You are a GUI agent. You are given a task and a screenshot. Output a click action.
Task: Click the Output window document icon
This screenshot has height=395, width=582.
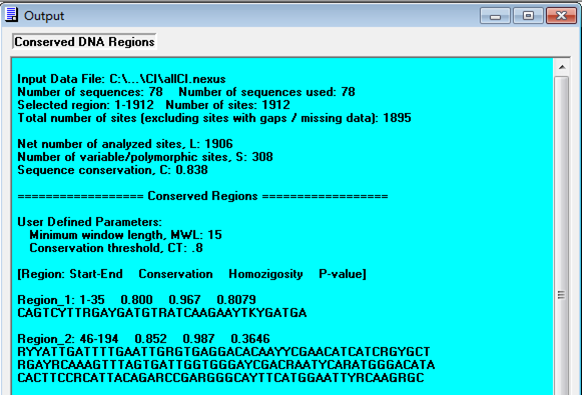click(12, 15)
